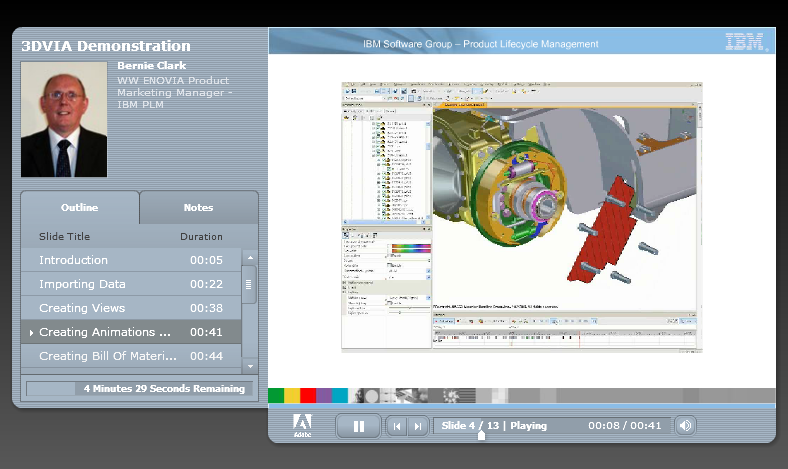Click the time remaining progress bar
Image resolution: width=788 pixels, height=469 pixels.
(x=139, y=389)
